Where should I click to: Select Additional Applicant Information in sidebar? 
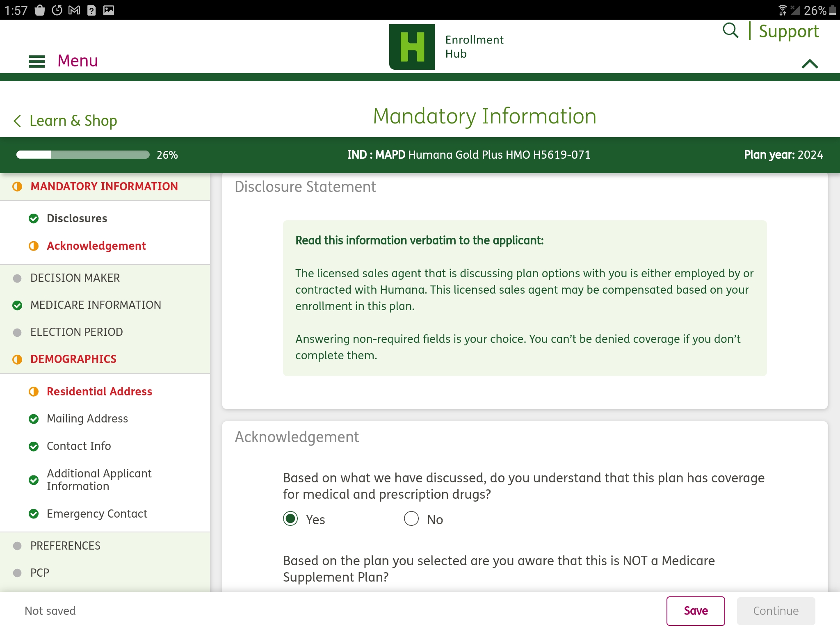pos(99,479)
